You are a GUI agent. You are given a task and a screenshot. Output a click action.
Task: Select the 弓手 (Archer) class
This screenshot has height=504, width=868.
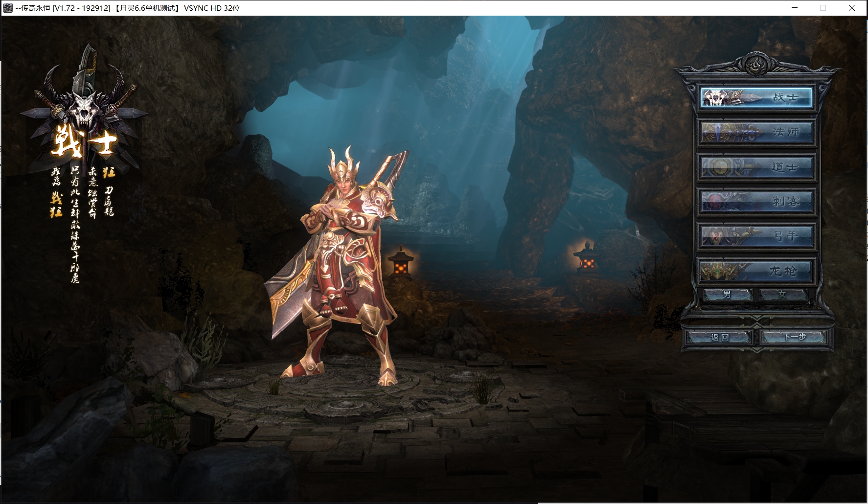[x=756, y=236]
